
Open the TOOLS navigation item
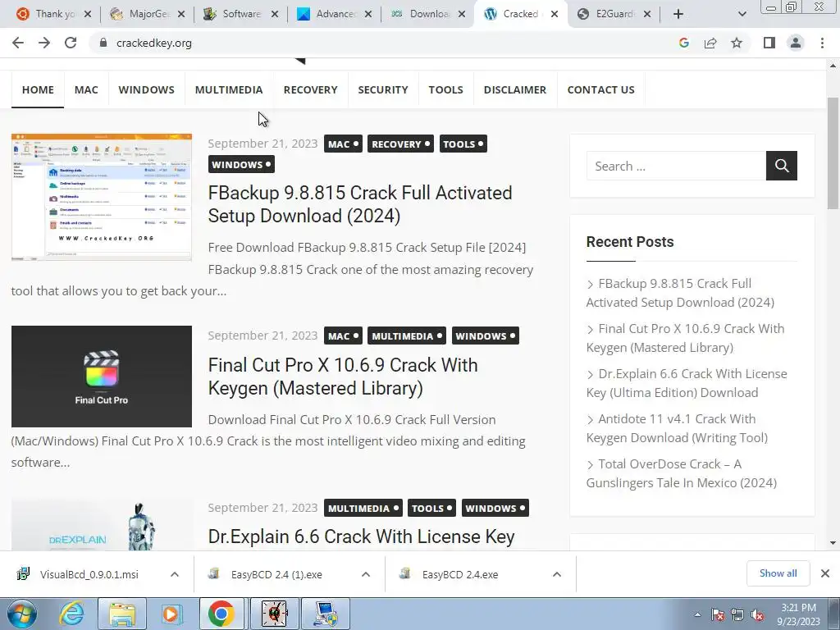(445, 89)
